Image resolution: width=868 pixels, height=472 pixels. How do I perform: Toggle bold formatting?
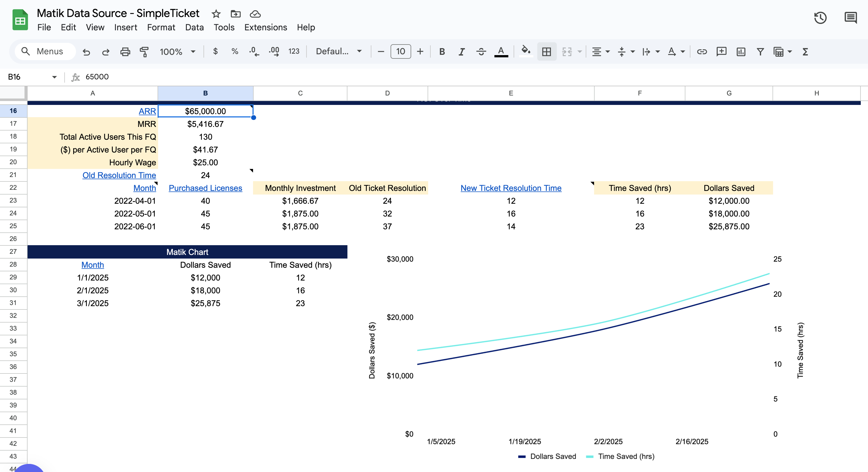442,51
